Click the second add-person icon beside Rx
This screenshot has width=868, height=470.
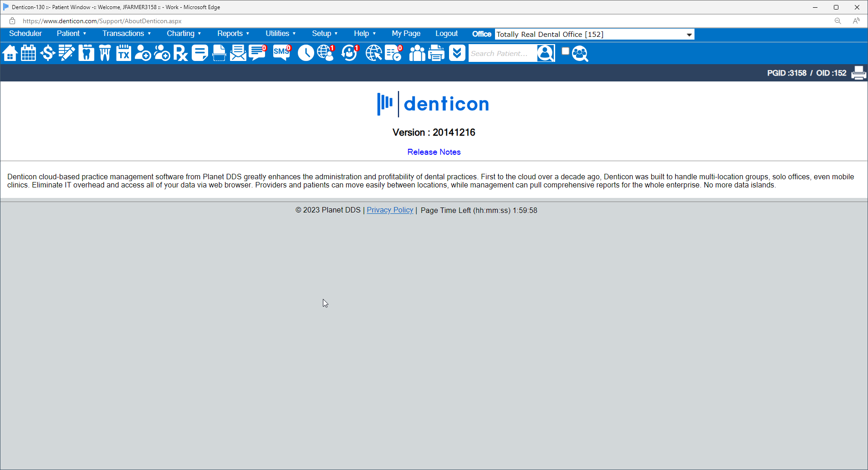(162, 53)
